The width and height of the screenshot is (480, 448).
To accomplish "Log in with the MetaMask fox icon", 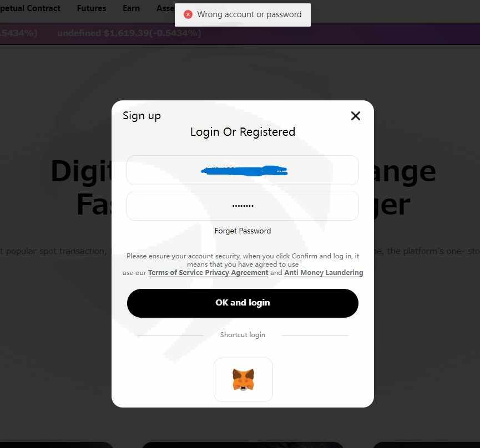I will coord(243,379).
